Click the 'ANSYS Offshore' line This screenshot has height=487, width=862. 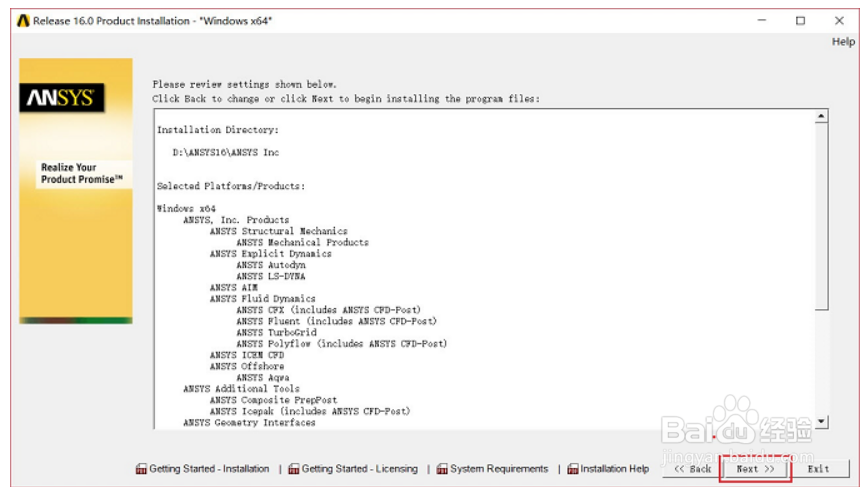click(x=247, y=367)
